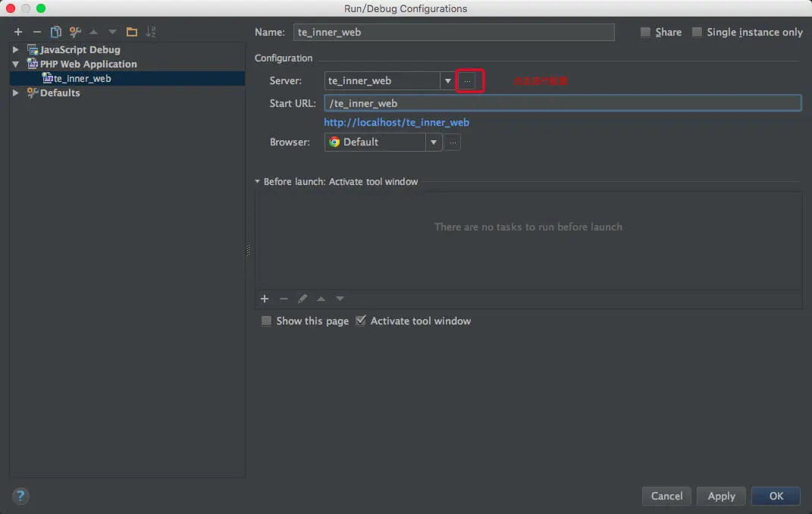812x514 pixels.
Task: Open the Server dropdown arrow
Action: point(448,81)
